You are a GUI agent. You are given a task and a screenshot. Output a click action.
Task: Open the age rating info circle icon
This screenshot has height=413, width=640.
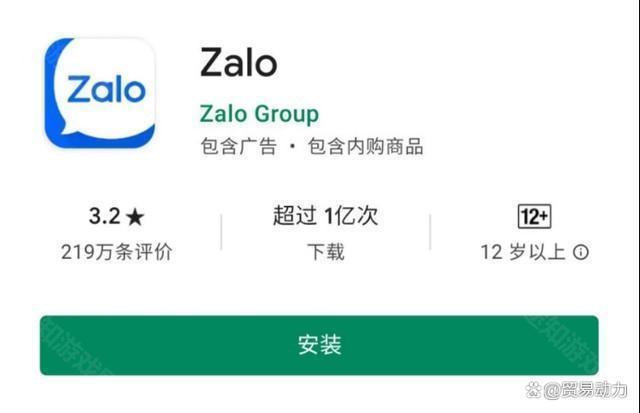click(580, 252)
